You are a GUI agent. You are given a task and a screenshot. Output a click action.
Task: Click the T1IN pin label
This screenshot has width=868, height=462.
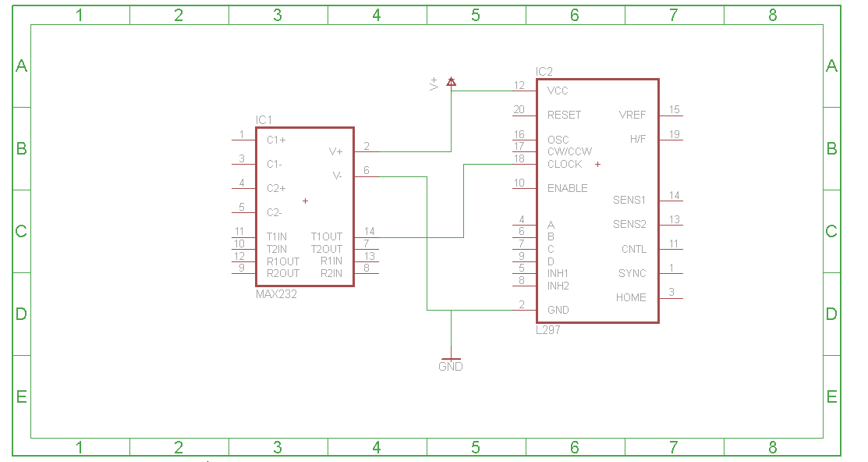(x=277, y=236)
